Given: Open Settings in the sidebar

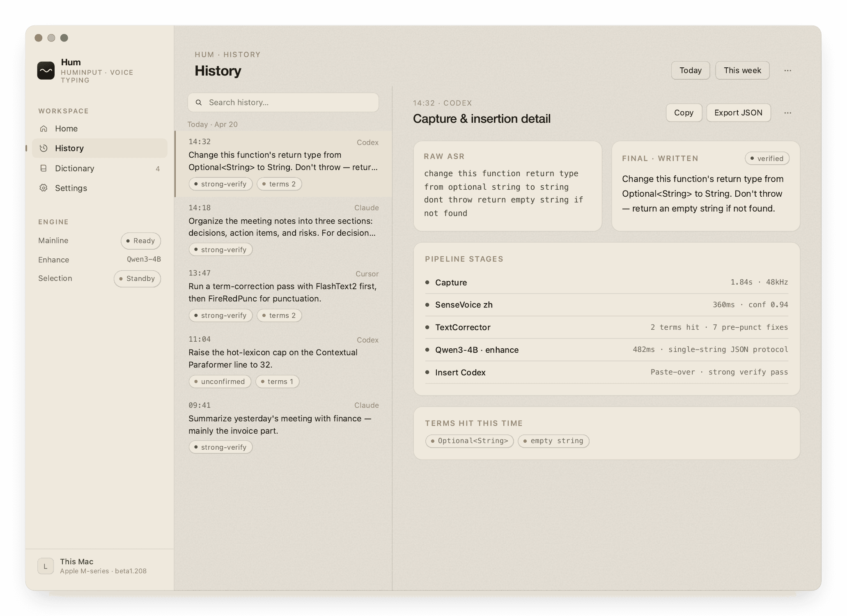Looking at the screenshot, I should pos(100,188).
